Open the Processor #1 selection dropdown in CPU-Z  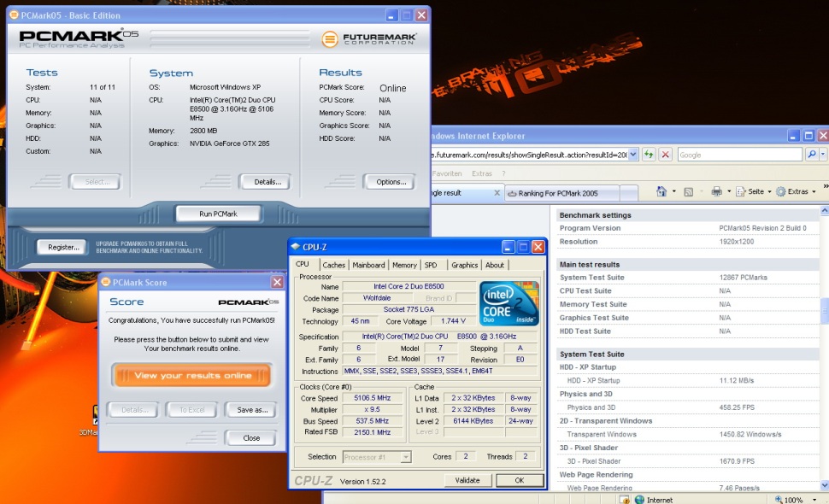(x=405, y=457)
